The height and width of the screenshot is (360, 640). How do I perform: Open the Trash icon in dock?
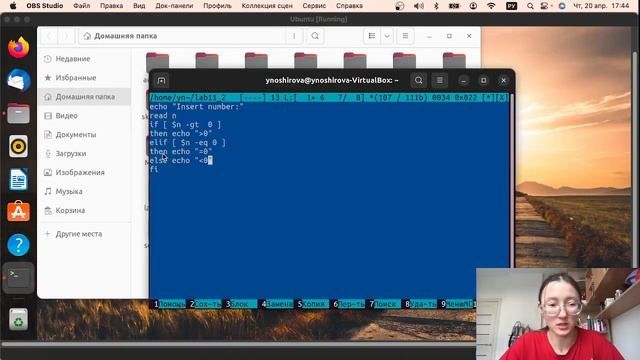(18, 319)
